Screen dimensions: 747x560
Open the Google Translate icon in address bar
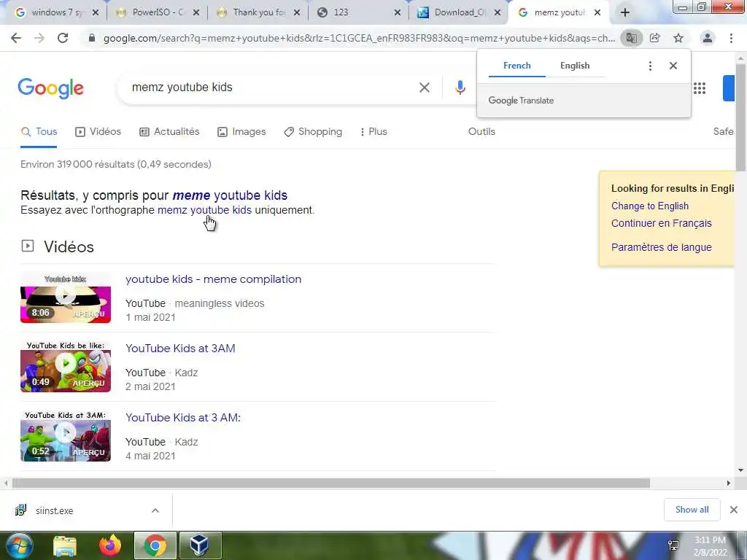tap(631, 38)
